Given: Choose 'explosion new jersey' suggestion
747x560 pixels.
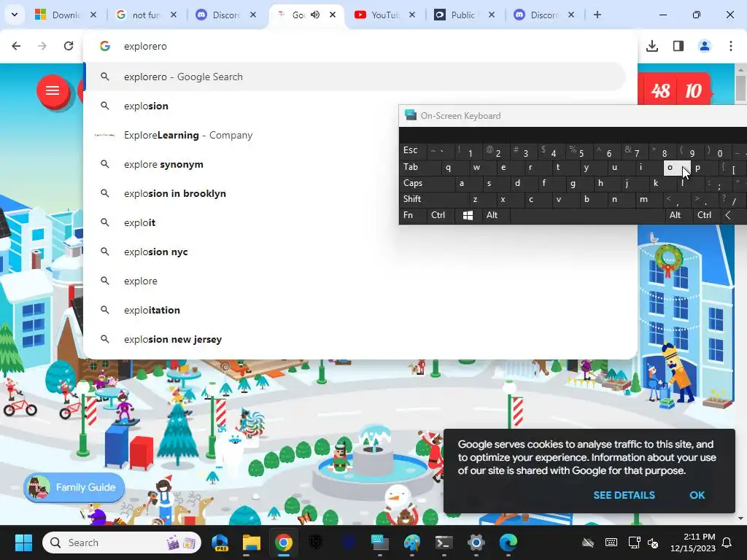Looking at the screenshot, I should coord(355,339).
